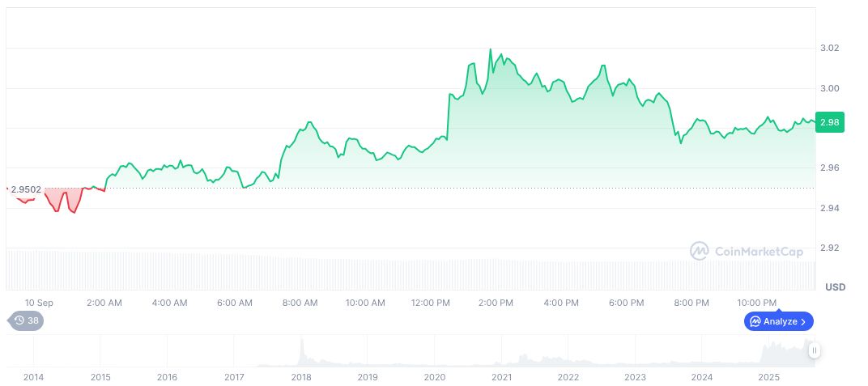
Task: Select the 2021 label on year timeline
Action: point(501,377)
